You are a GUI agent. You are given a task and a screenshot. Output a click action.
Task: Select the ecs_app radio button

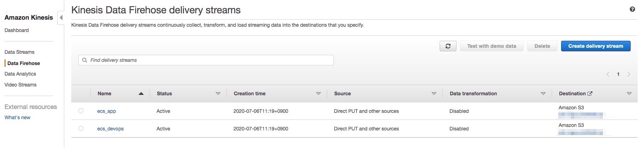click(81, 111)
